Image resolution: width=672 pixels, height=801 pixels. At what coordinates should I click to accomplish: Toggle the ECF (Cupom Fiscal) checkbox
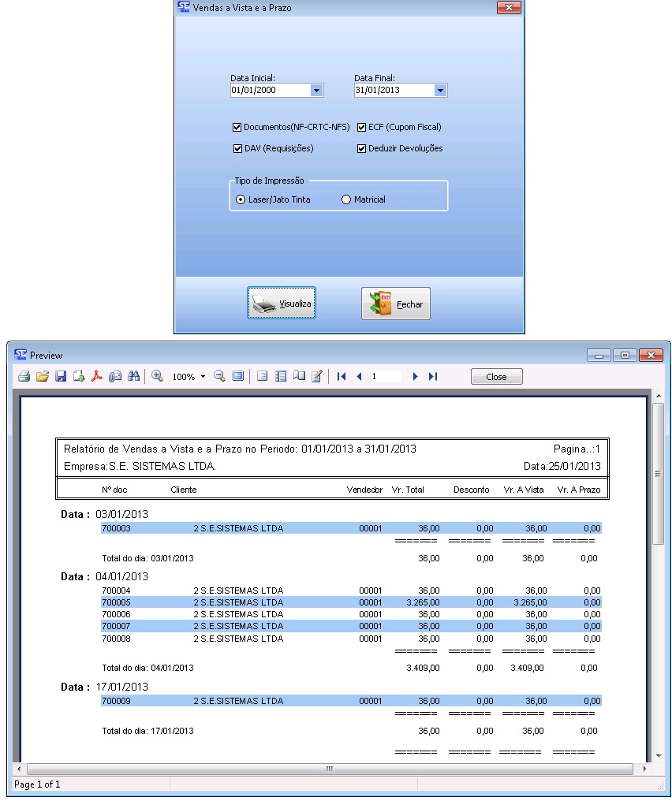(362, 127)
